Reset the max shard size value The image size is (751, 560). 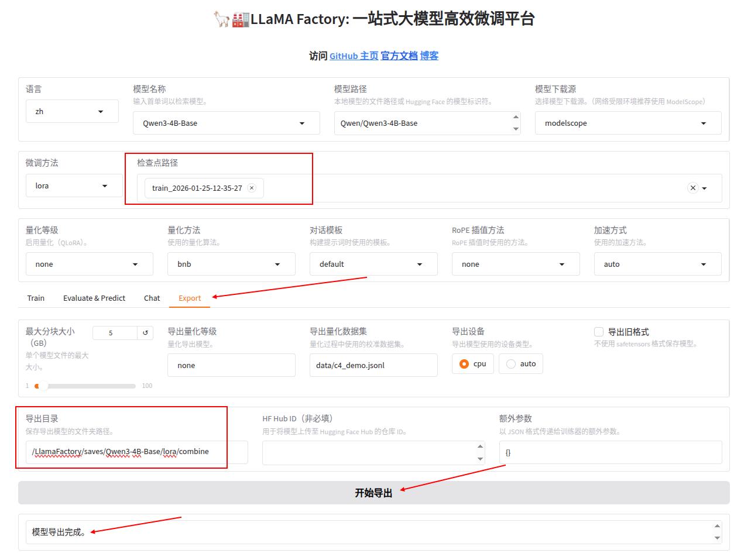[x=145, y=332]
